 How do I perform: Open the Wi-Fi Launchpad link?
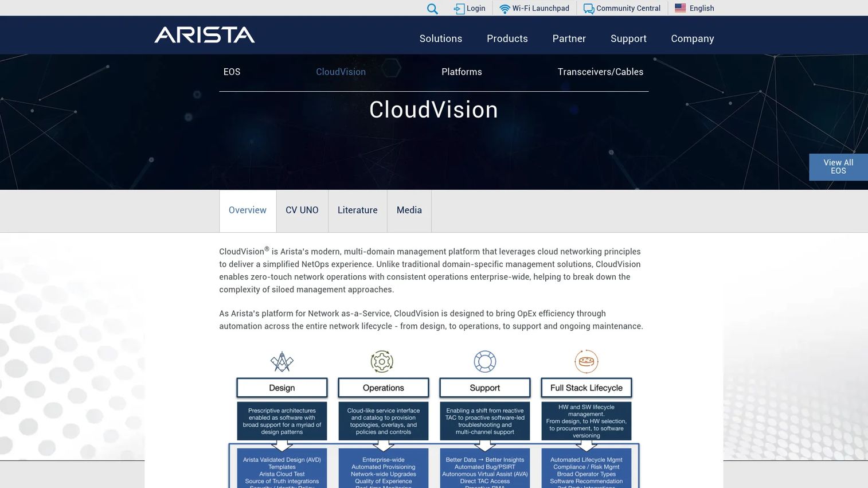(541, 9)
